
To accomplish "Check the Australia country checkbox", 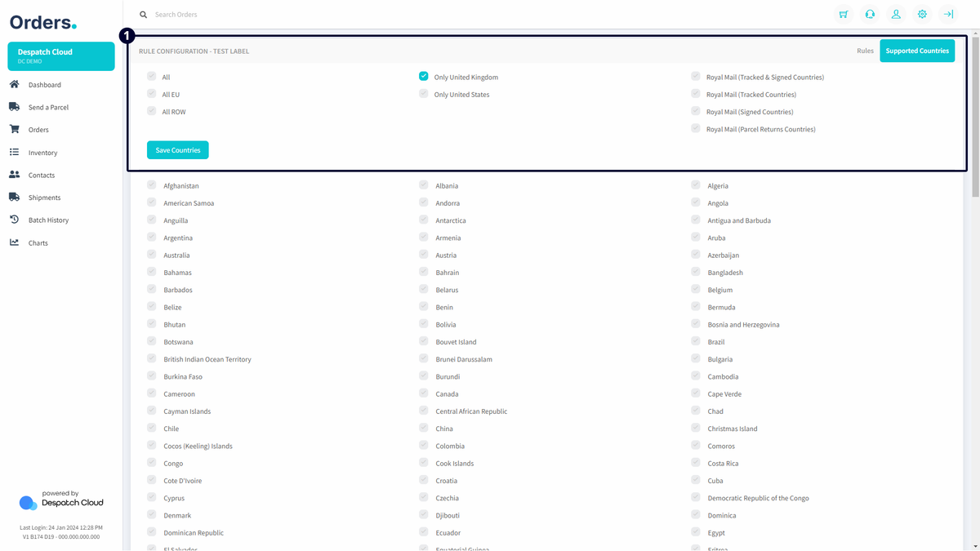I will pos(152,255).
